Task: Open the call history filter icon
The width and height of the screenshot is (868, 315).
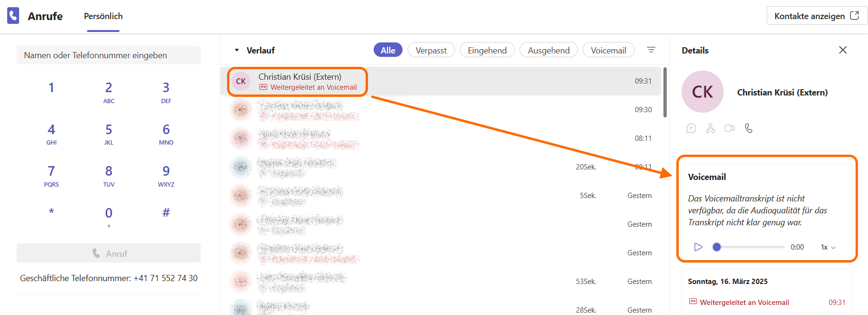Action: (x=651, y=50)
